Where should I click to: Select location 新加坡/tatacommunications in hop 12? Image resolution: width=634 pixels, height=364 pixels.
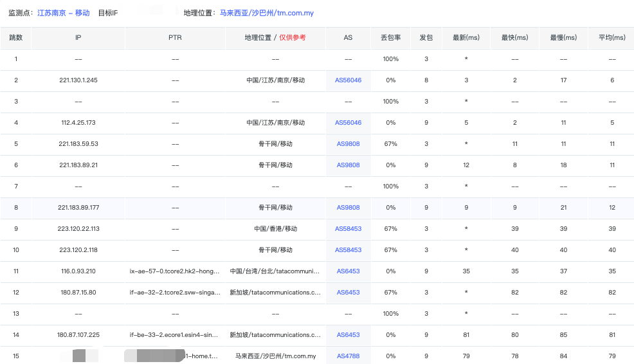coord(275,293)
